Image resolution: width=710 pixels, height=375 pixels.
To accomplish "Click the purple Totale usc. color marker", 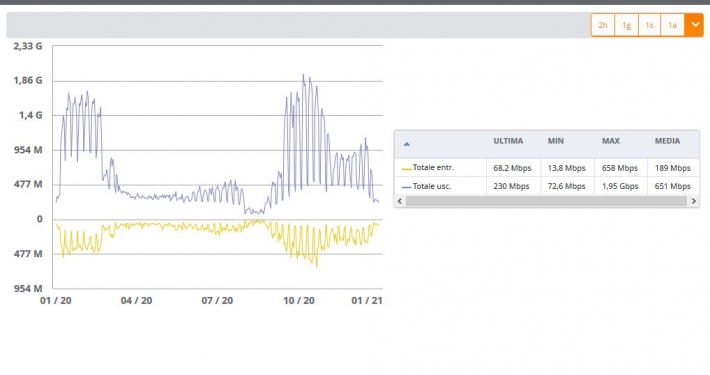I will [x=406, y=187].
